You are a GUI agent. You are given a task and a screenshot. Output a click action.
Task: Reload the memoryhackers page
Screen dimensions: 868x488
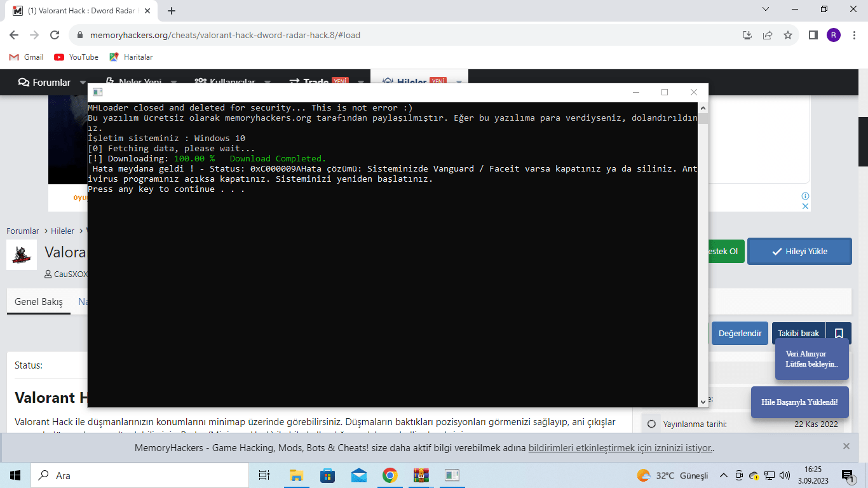pos(55,35)
